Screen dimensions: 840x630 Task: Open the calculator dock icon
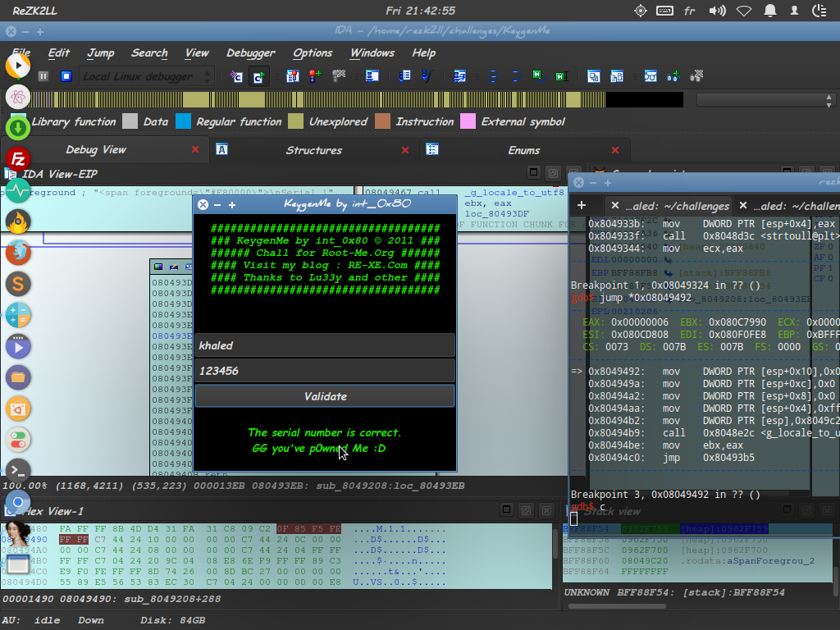(18, 314)
